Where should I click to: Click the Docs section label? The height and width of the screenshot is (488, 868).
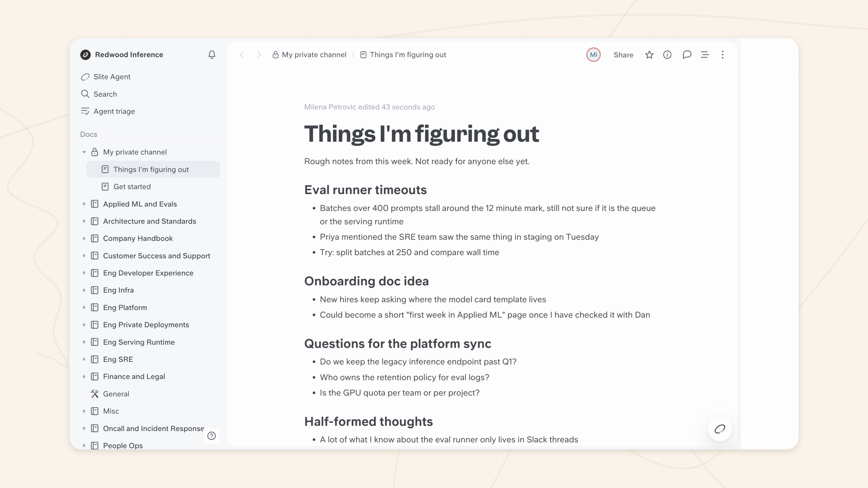(89, 134)
